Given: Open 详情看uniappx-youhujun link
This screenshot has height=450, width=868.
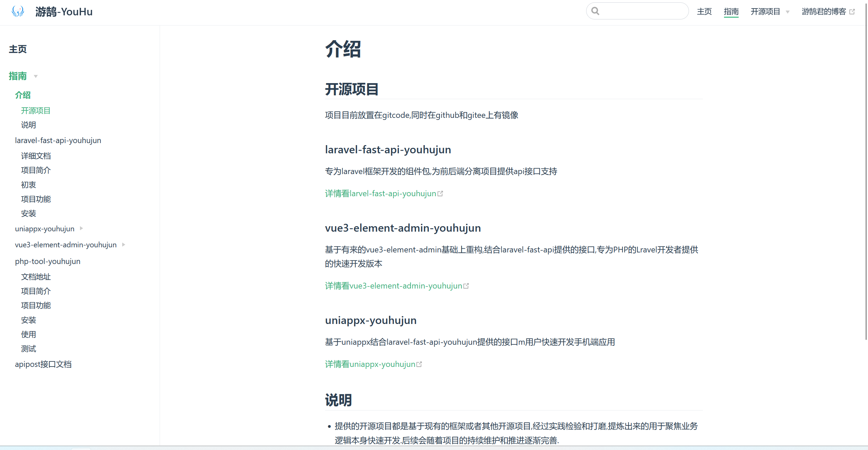Looking at the screenshot, I should [x=370, y=364].
